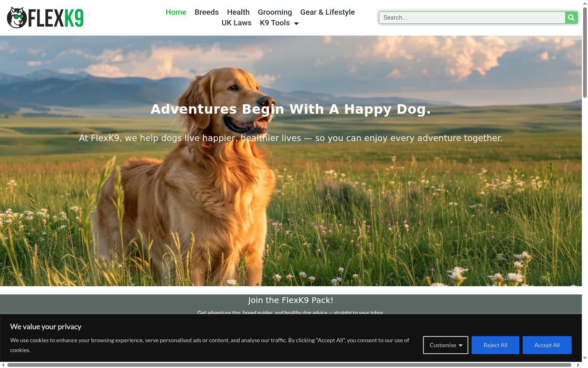Navigate to Grooming
588x368 pixels.
click(x=275, y=12)
